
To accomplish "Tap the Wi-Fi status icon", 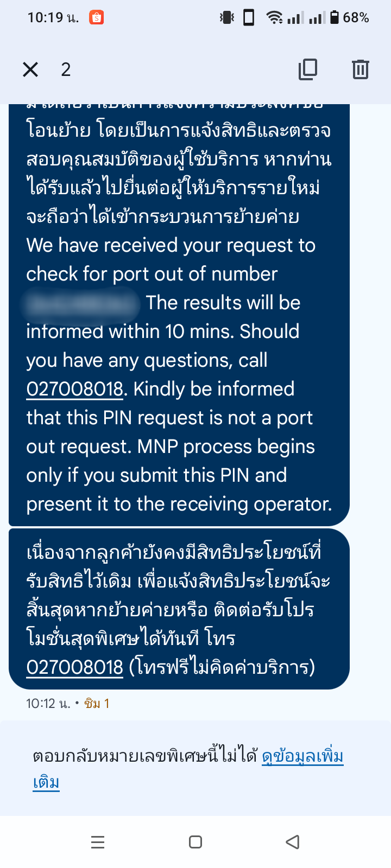I will (x=275, y=17).
